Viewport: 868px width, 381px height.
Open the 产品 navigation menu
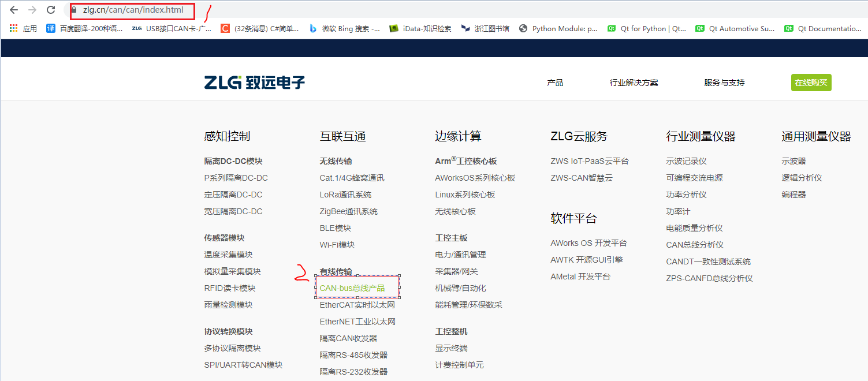coord(555,82)
